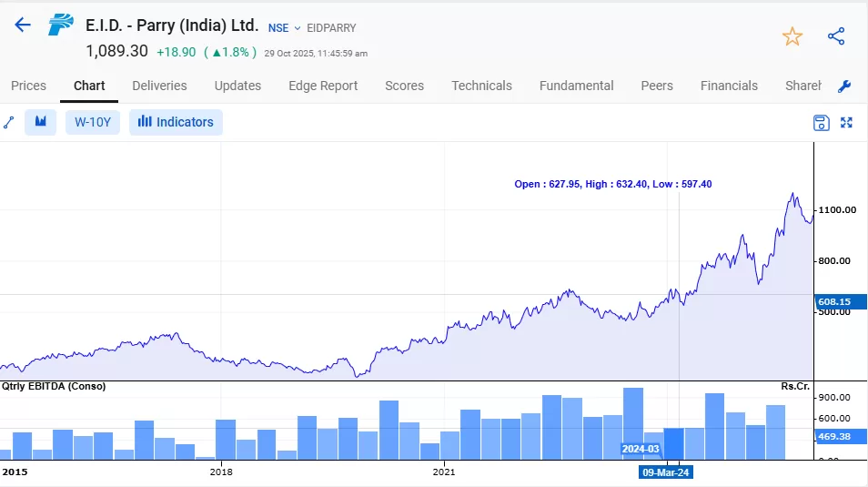
Task: Click the EIDPARRY ticker symbol
Action: 331,27
